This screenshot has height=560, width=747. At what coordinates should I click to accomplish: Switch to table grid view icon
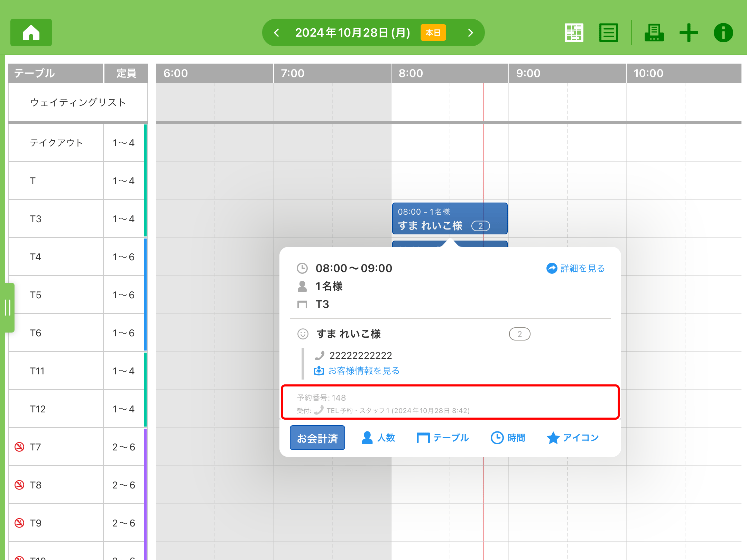click(x=574, y=32)
